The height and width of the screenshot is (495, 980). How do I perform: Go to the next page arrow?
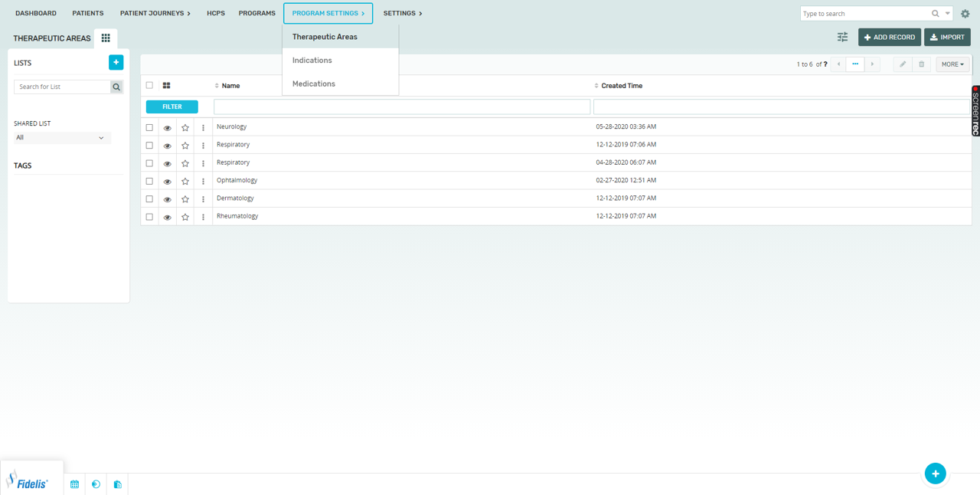(872, 64)
